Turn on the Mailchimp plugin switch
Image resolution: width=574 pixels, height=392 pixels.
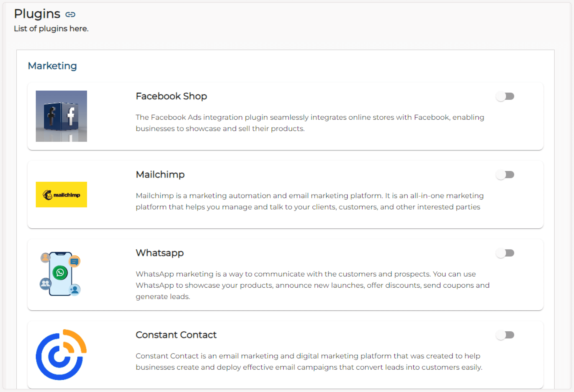[505, 175]
